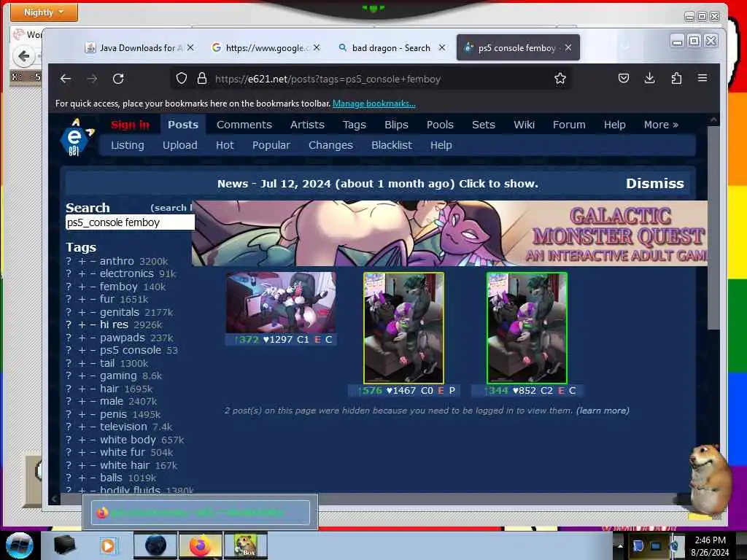The width and height of the screenshot is (747, 560).
Task: Open the ps5 console tag link
Action: click(131, 351)
